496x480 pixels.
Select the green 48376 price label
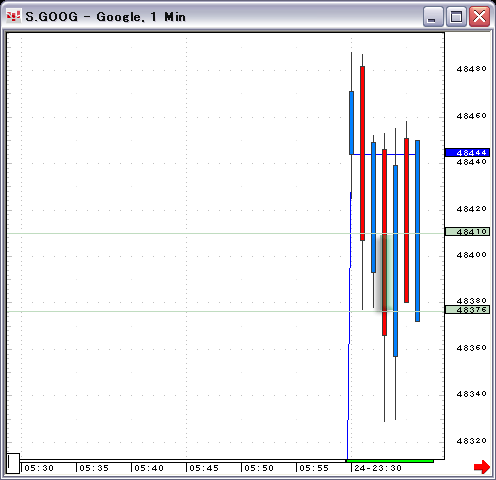pos(467,310)
